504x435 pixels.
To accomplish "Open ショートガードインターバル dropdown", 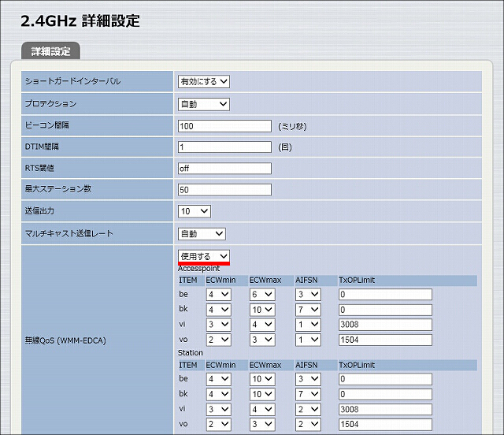I will coord(204,82).
